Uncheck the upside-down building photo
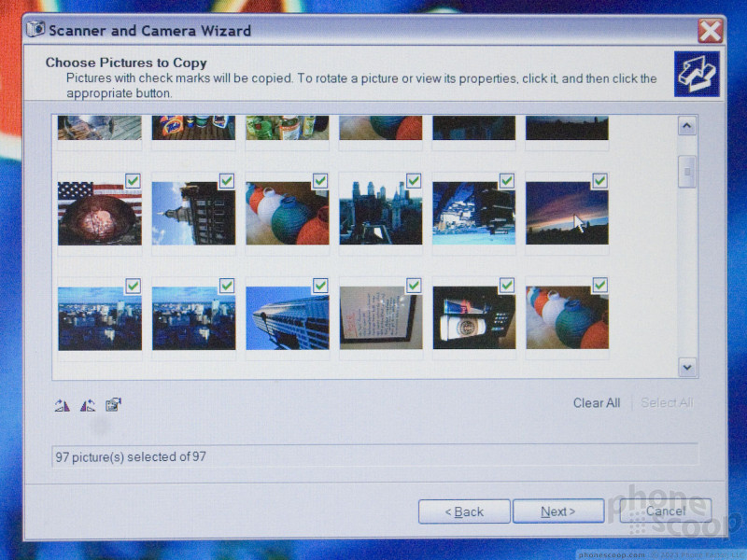Screen dimensions: 747x560 click(x=507, y=181)
